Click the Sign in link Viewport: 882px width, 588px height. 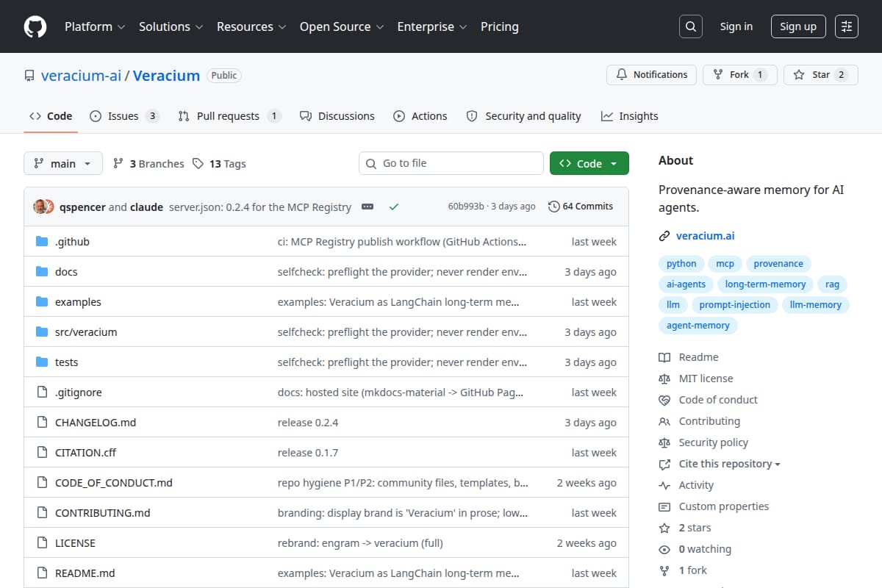coord(736,26)
